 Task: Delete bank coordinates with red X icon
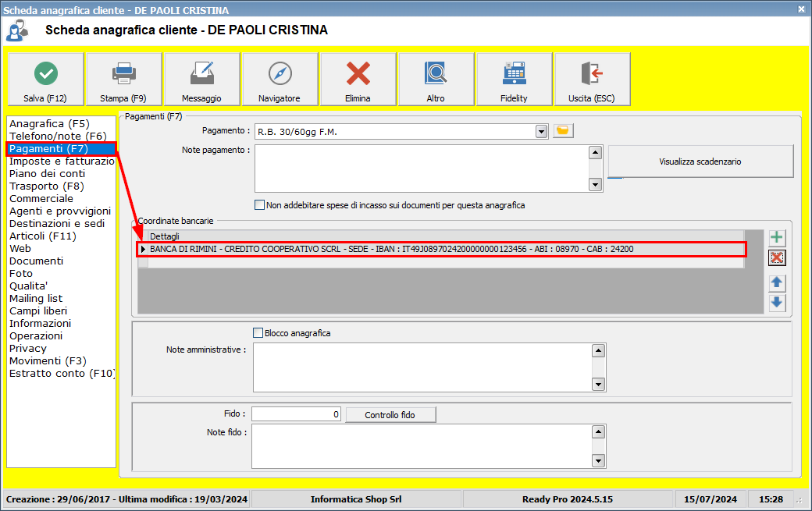pos(776,257)
